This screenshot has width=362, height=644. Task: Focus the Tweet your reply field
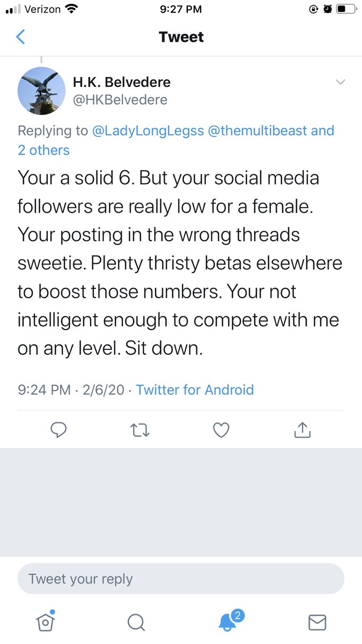tap(181, 579)
